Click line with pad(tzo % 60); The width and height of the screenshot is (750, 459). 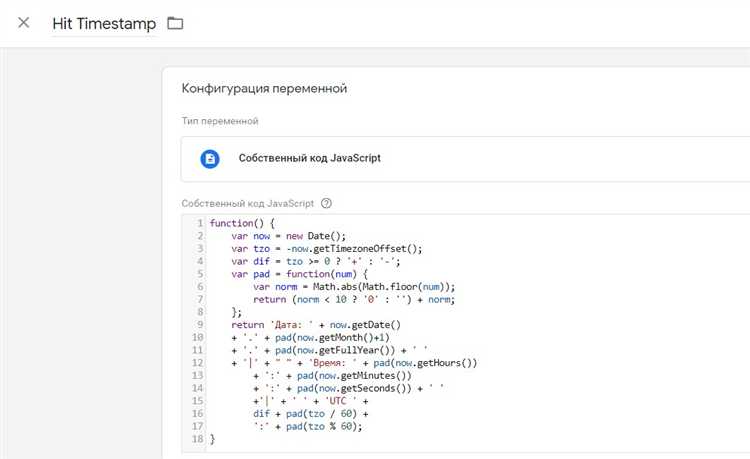308,426
